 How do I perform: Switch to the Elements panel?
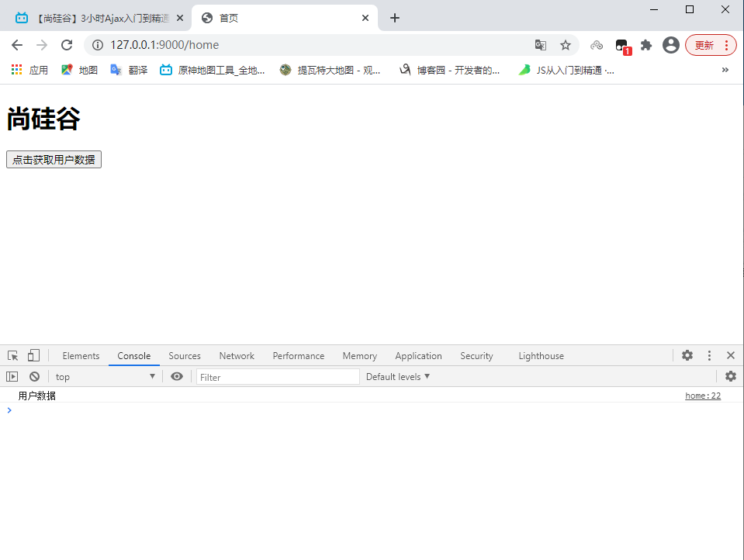pyautogui.click(x=81, y=356)
